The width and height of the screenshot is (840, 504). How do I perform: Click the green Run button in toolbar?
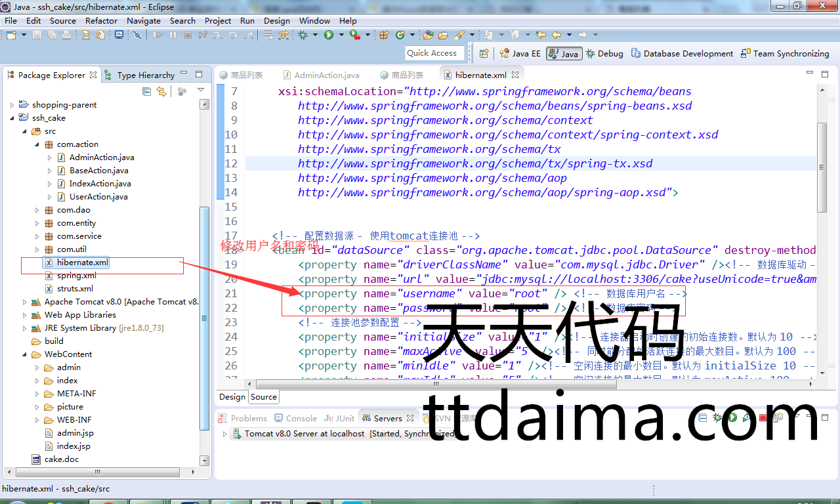coord(328,35)
